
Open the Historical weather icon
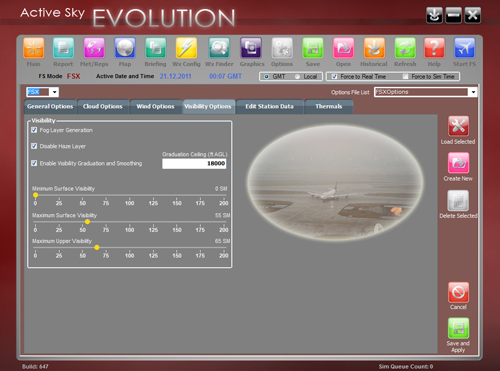point(374,48)
